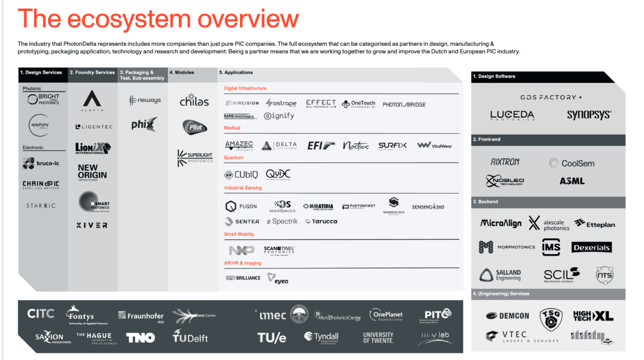Select the eyeo logo
Viewport: 644px width, 360px height.
(x=278, y=278)
